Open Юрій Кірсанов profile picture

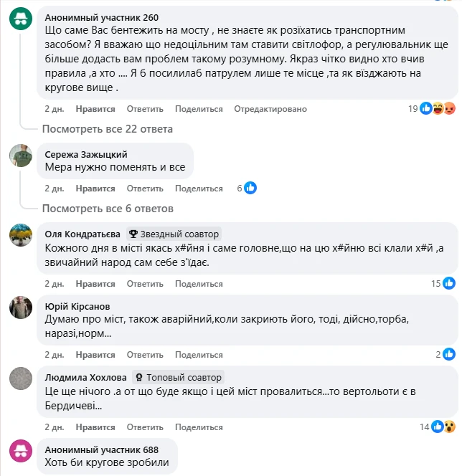[x=21, y=306]
